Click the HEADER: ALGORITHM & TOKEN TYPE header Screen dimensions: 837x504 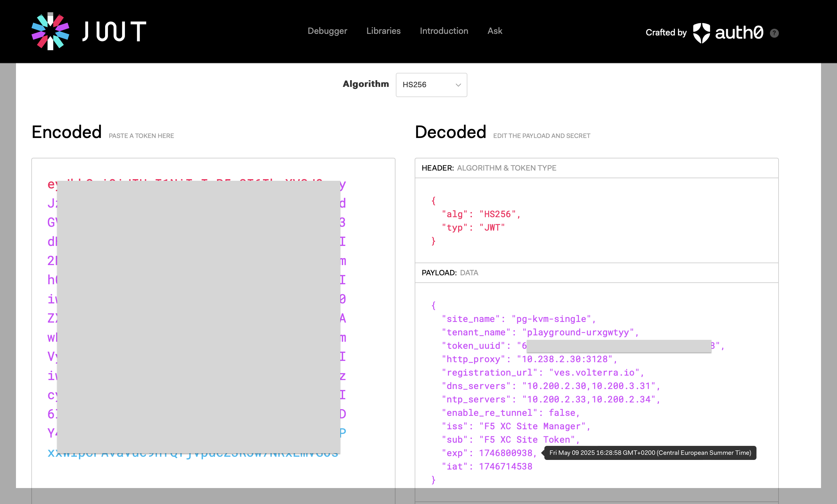click(489, 168)
